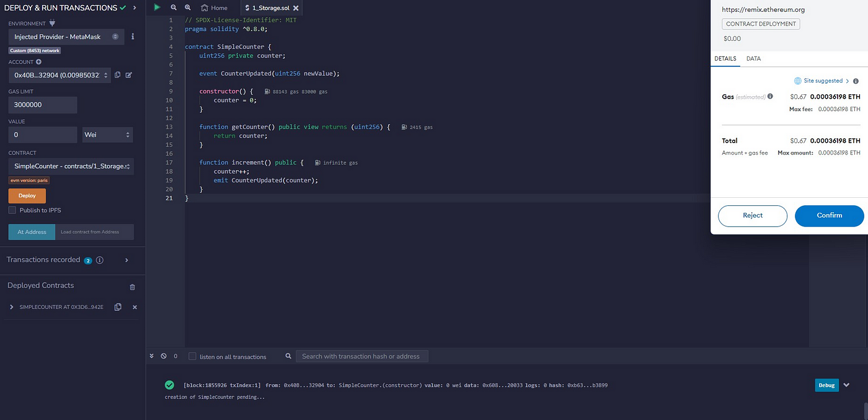Click the Load contract from Address field
The image size is (868, 420).
tap(94, 232)
